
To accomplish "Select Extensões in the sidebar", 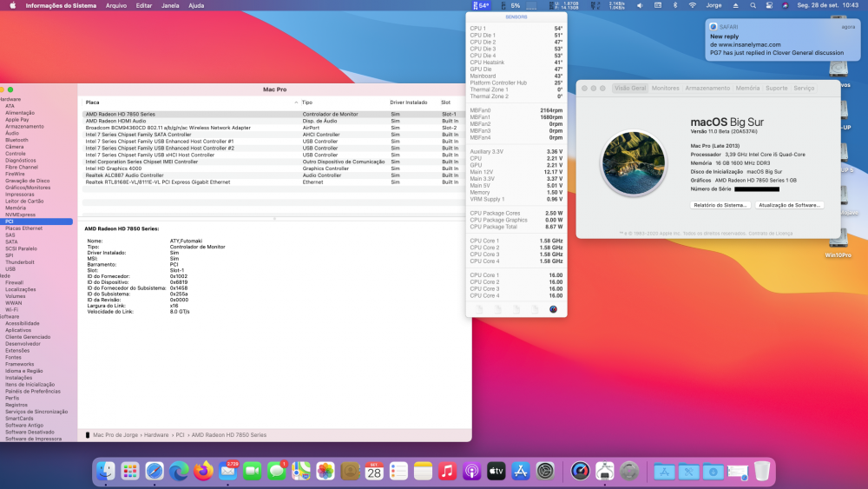I will pyautogui.click(x=17, y=351).
